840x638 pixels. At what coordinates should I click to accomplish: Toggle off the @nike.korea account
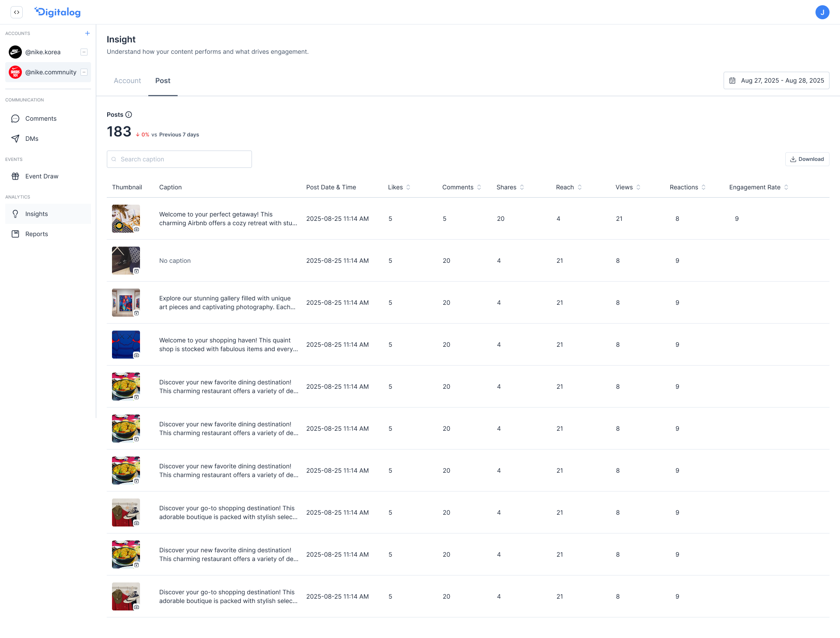84,52
